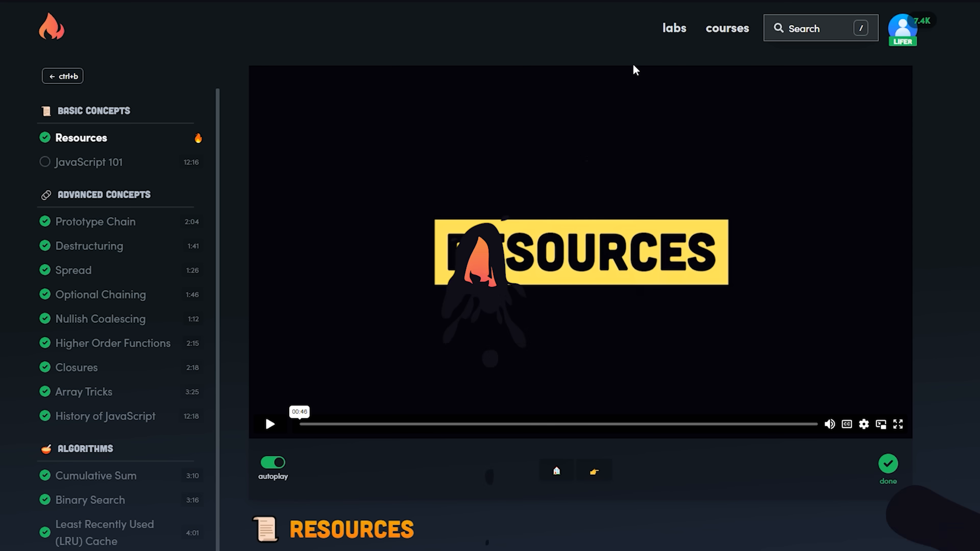Toggle closed captions on the video
Screen dimensions: 980x551
point(847,424)
